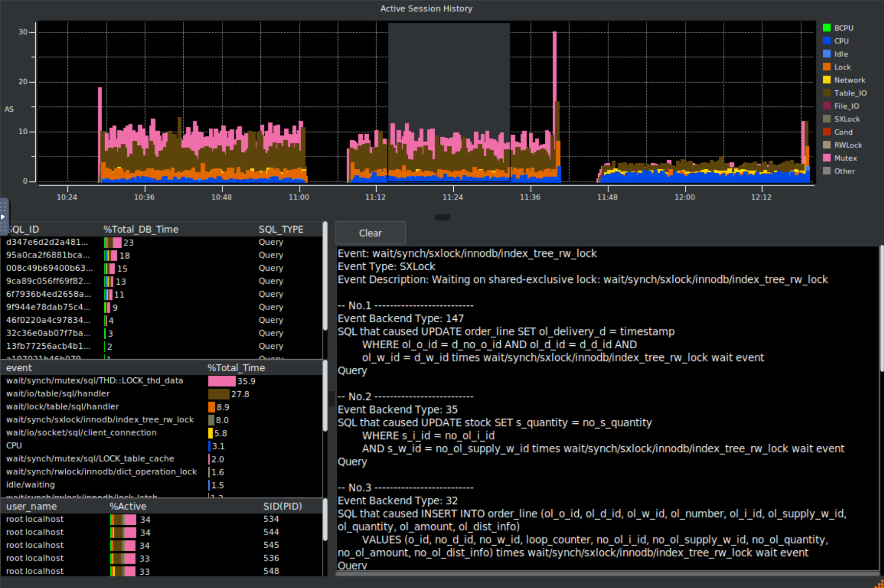Sort by the %Active column header
This screenshot has height=588, width=884.
[x=128, y=506]
